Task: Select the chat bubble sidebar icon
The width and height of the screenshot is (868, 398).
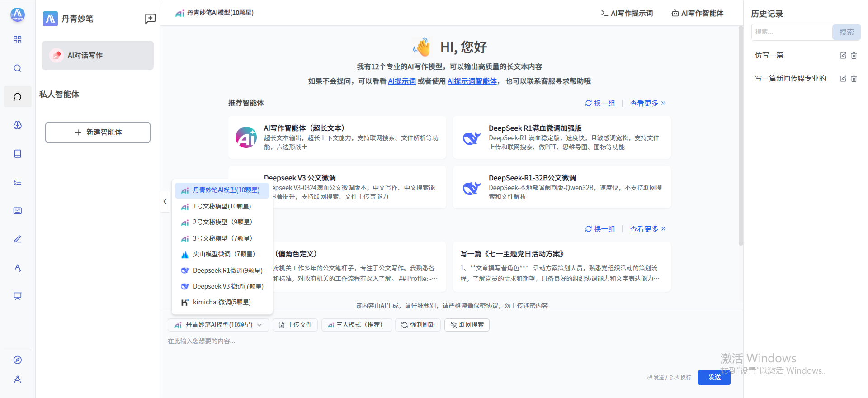Action: [18, 97]
